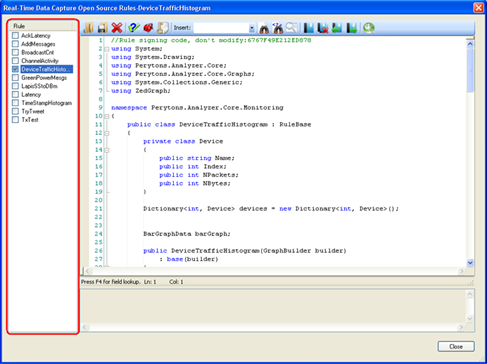Image resolution: width=487 pixels, height=364 pixels.
Task: Click the namespace declaration on line 9
Action: 197,108
